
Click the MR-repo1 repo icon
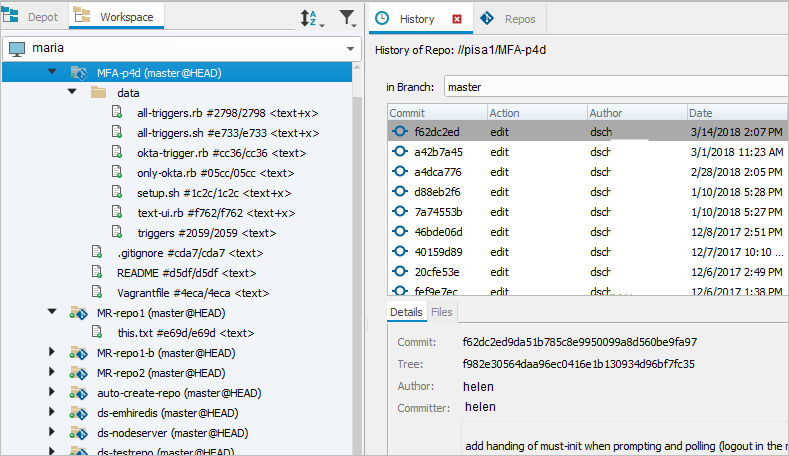(79, 313)
